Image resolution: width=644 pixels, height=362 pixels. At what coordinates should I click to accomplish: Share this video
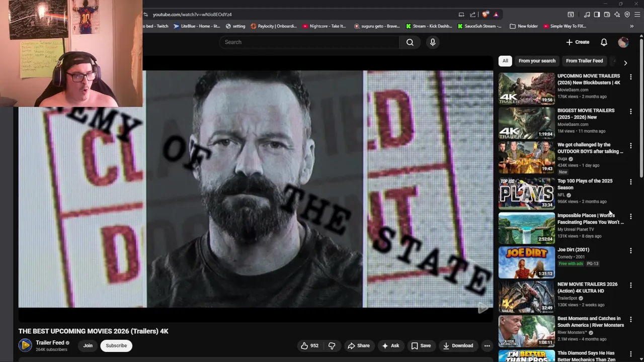tap(359, 346)
